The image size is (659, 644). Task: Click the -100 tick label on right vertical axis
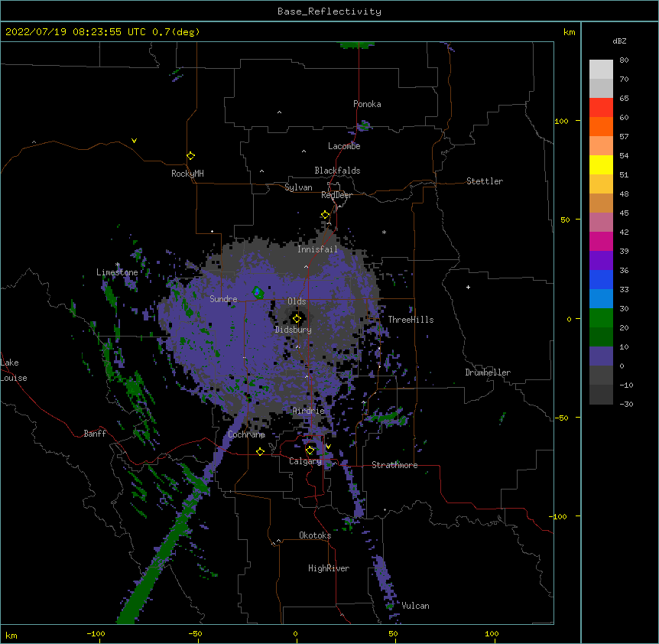tap(559, 516)
